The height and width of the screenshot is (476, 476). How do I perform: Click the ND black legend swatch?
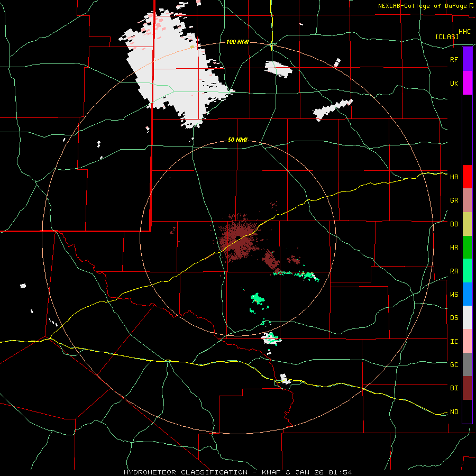(467, 411)
